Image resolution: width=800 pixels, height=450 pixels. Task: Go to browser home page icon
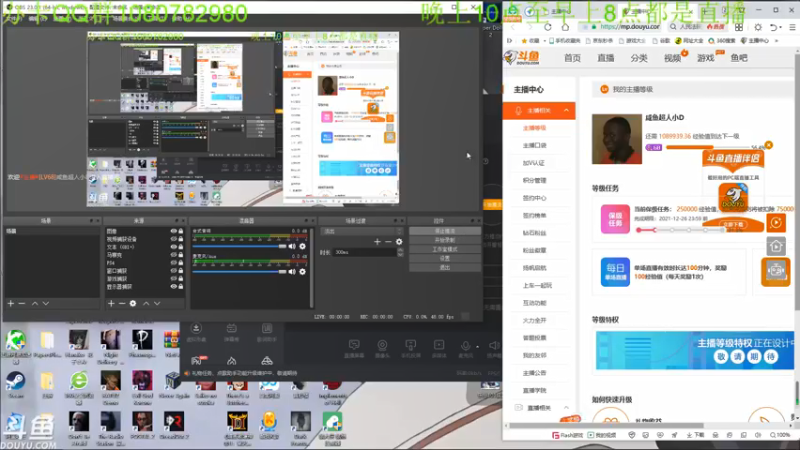(565, 27)
